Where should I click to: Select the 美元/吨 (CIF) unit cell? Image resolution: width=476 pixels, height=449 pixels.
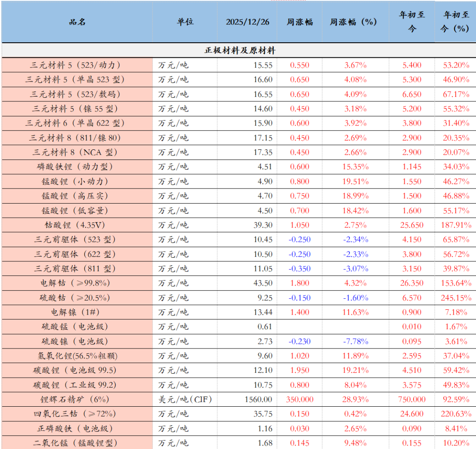(x=185, y=399)
